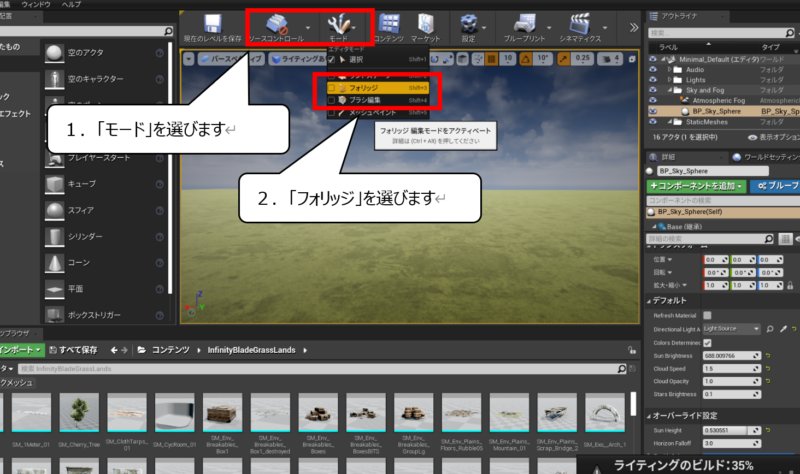
Task: Open the Modes dropdown arrow
Action: (x=354, y=28)
